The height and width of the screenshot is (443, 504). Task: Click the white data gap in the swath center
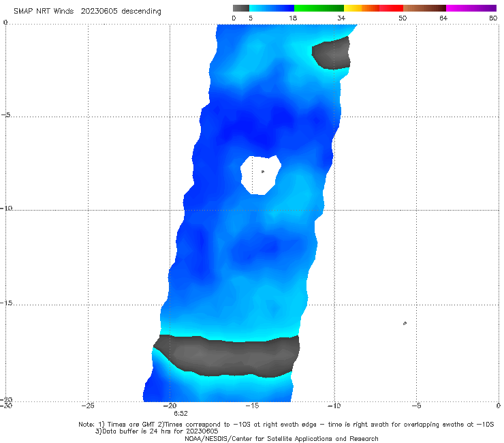261,175
